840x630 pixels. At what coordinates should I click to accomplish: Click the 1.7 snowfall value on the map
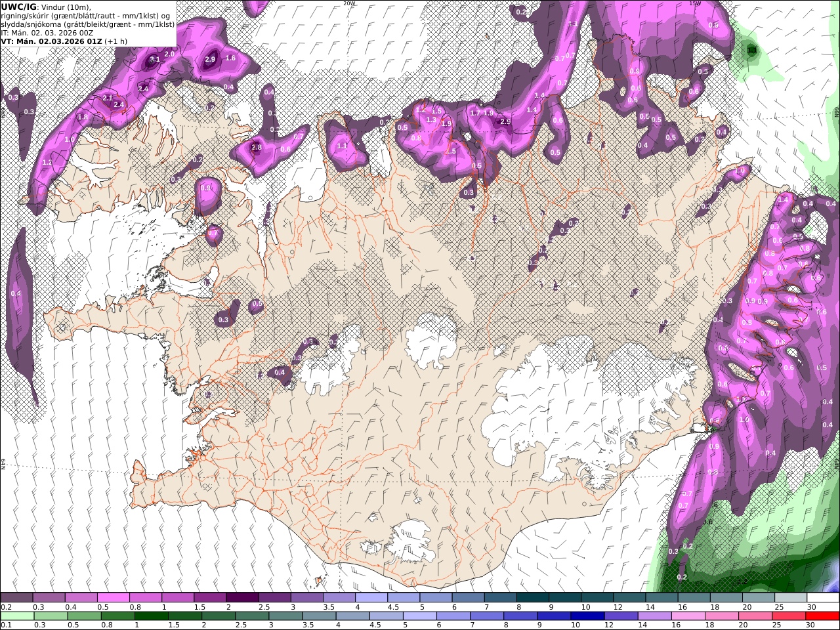coord(476,114)
